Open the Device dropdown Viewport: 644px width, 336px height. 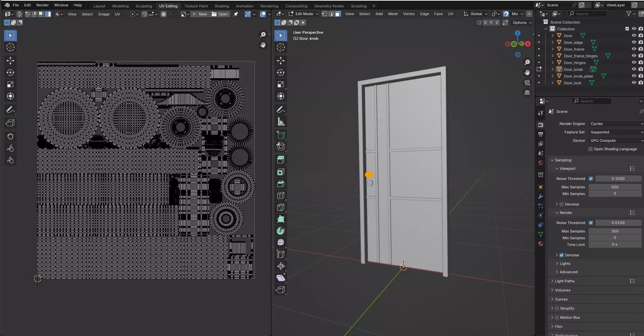pos(616,141)
